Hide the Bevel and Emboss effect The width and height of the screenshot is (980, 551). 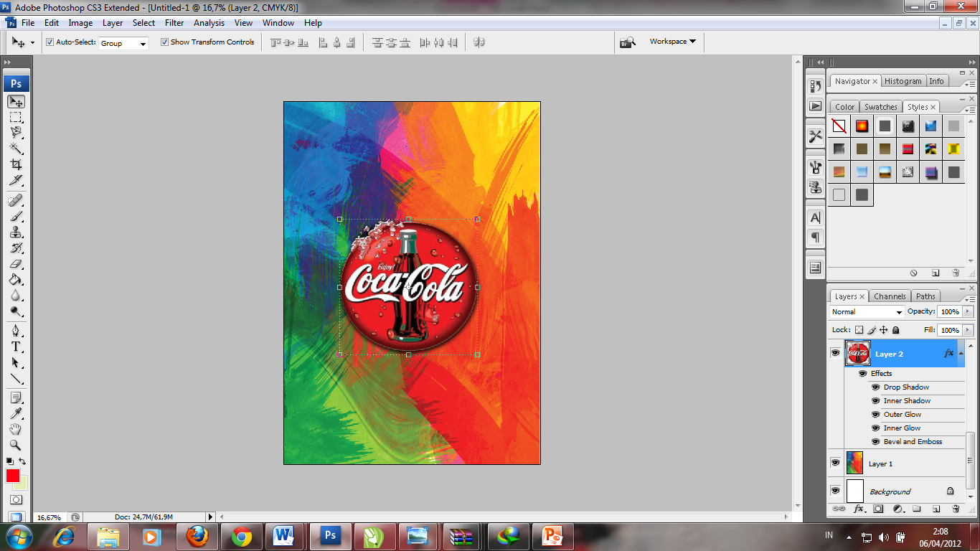pos(875,442)
